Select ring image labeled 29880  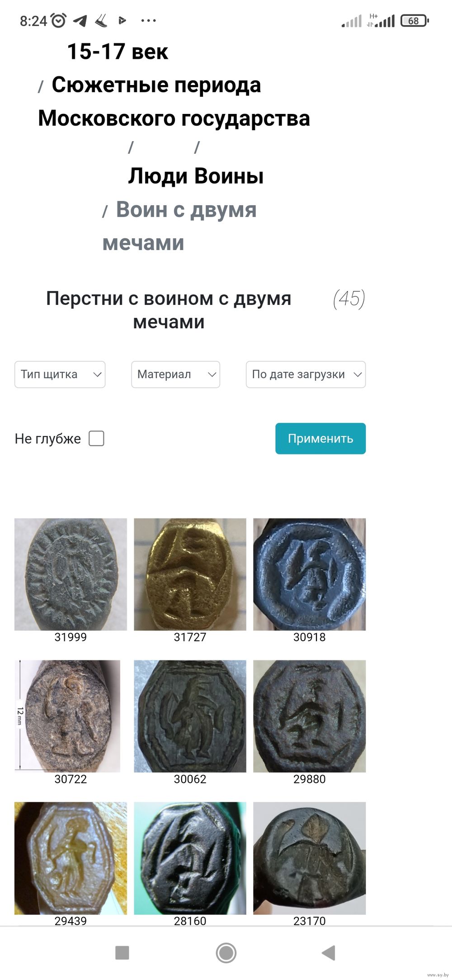coord(309,716)
